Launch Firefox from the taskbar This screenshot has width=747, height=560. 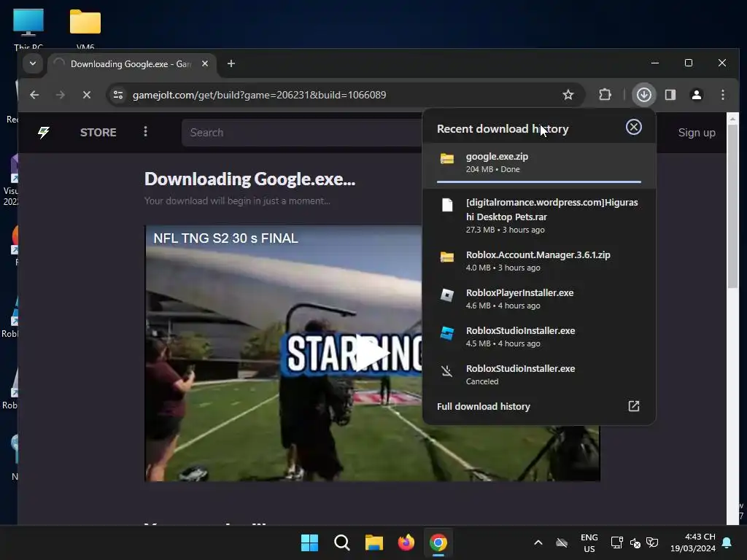click(x=406, y=542)
